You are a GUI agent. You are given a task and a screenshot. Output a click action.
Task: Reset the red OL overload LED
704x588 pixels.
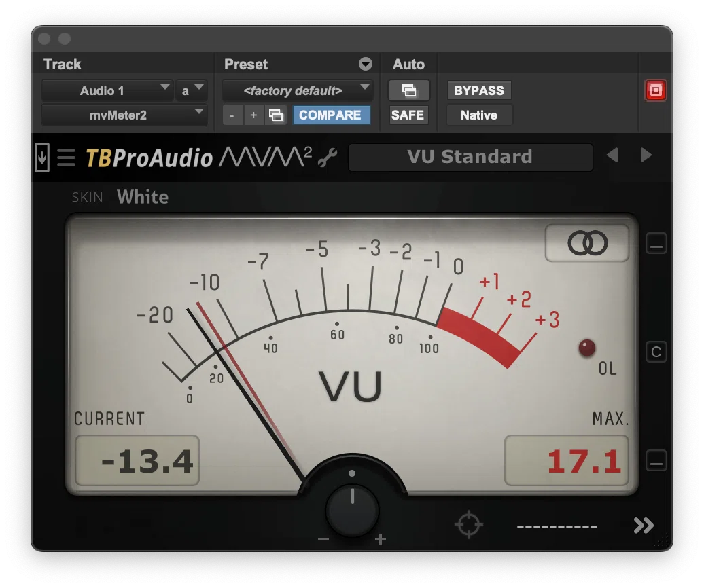point(587,348)
